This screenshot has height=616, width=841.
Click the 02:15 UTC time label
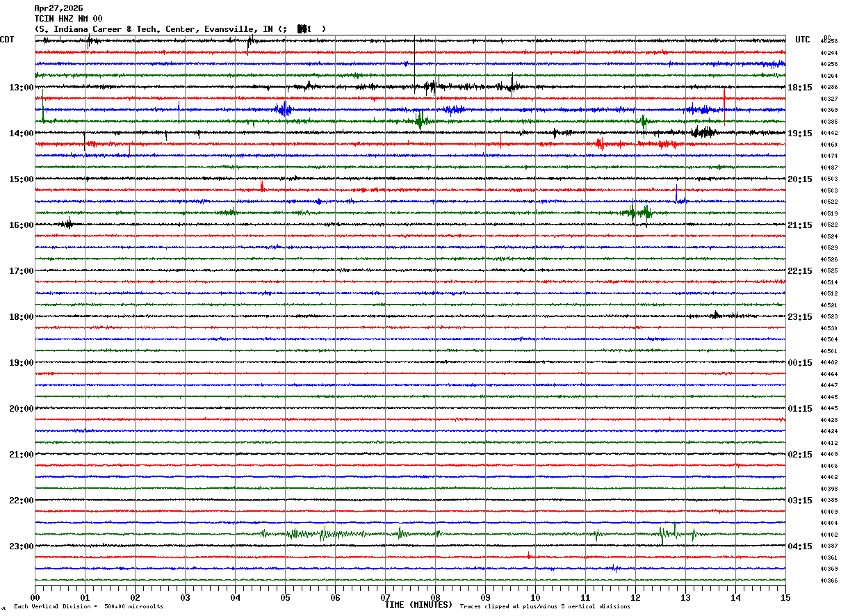pyautogui.click(x=800, y=455)
